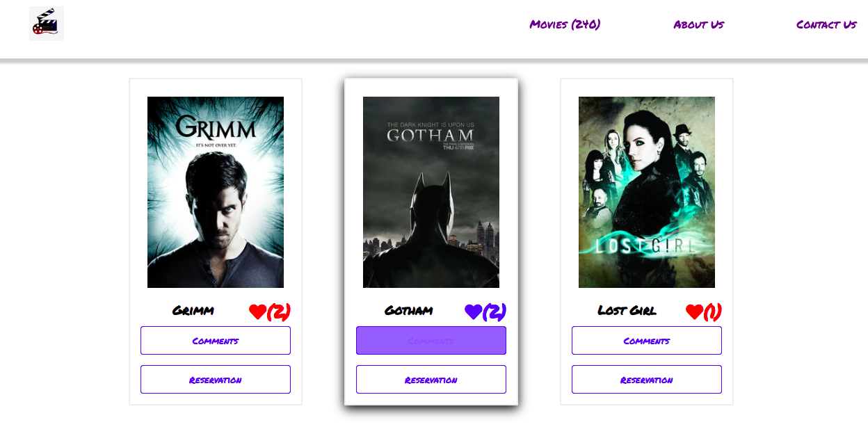Image resolution: width=868 pixels, height=427 pixels.
Task: Click the Grimm title text
Action: 193,311
